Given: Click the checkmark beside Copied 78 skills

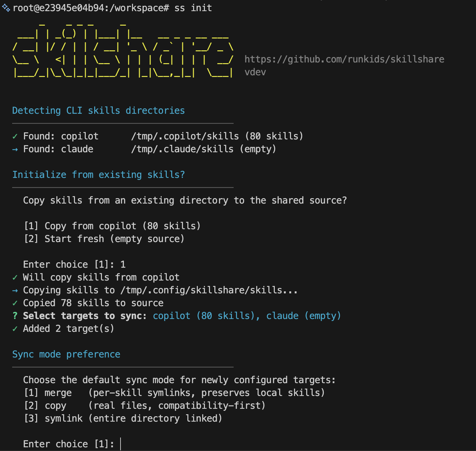Looking at the screenshot, I should pyautogui.click(x=15, y=303).
